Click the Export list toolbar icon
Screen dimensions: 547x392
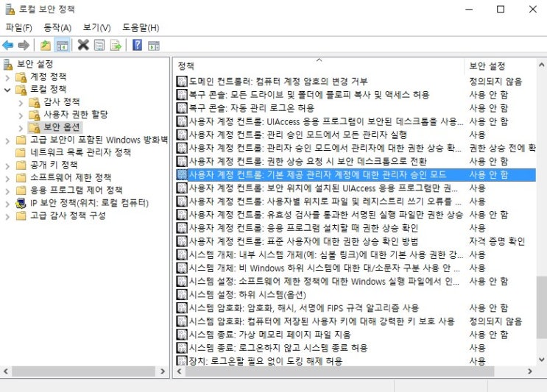tap(116, 46)
